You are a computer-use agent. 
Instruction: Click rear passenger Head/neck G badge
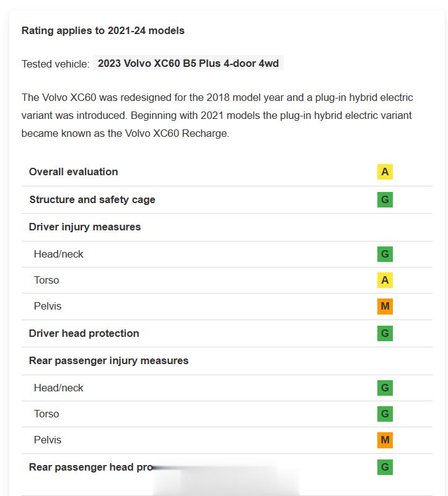point(385,388)
